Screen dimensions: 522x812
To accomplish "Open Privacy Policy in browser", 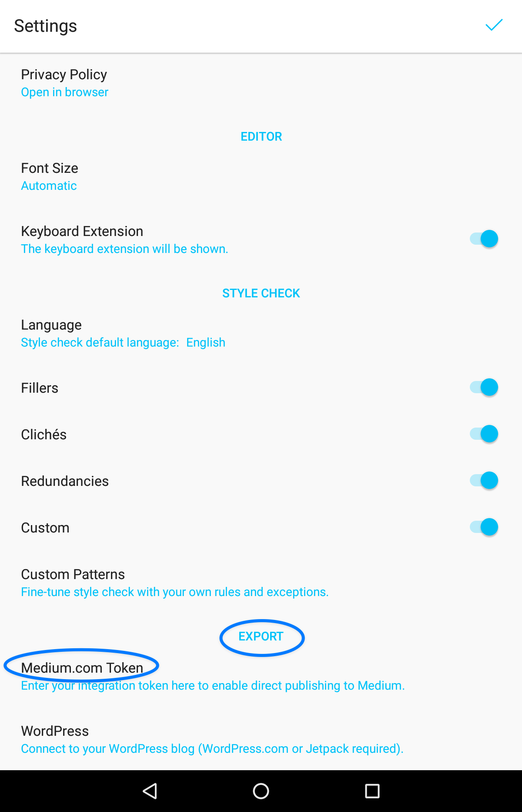I will 261,83.
